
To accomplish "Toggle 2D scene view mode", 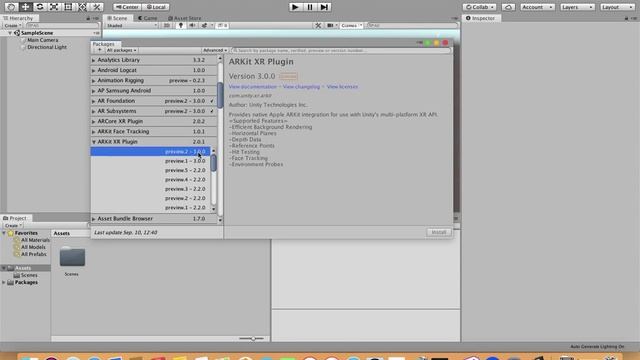I will pos(167,25).
